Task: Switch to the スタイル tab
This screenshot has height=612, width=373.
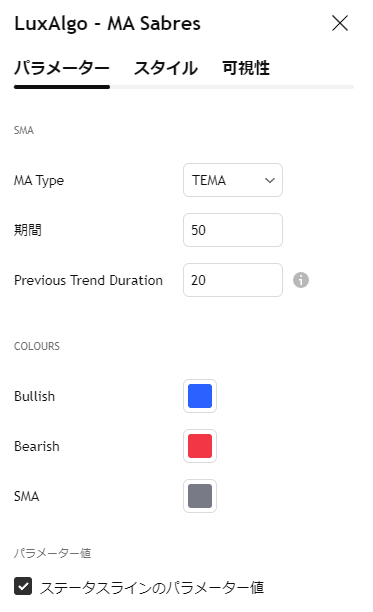Action: tap(166, 68)
